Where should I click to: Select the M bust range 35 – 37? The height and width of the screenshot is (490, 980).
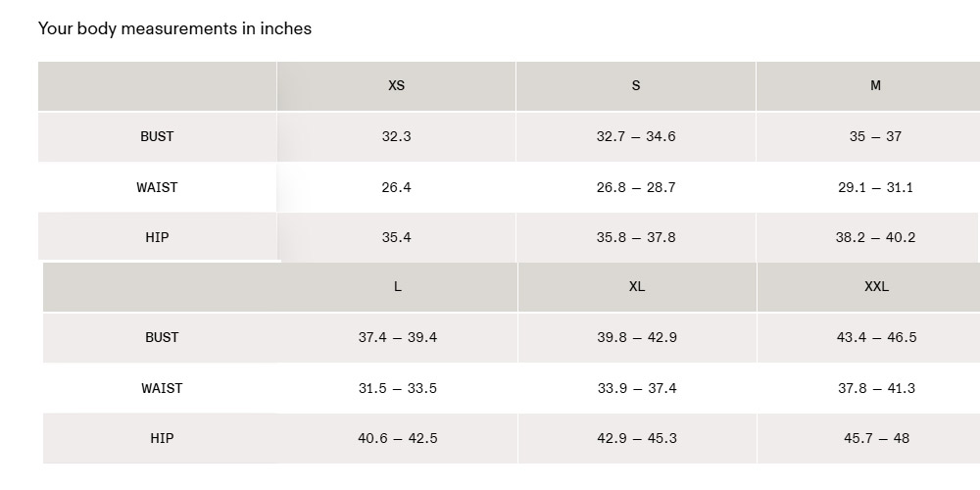point(875,136)
